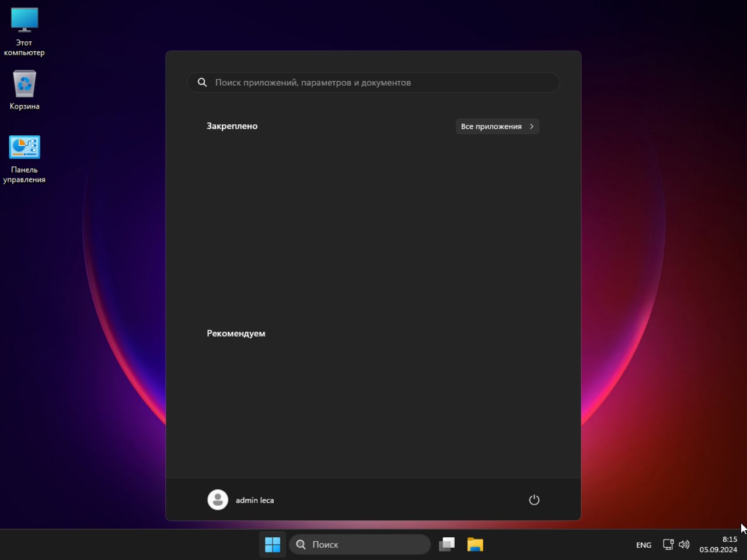
Task: Click the taskbar "Поиск" search box
Action: click(359, 545)
